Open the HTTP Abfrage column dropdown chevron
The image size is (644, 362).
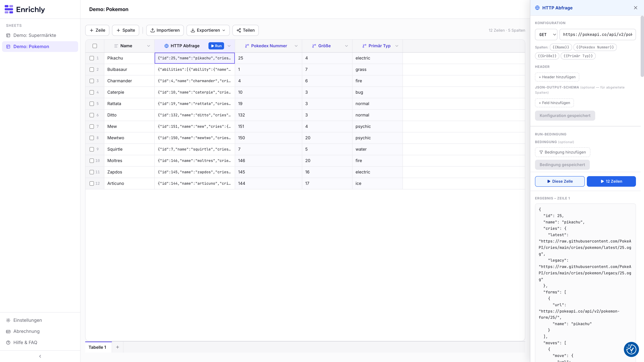point(229,46)
